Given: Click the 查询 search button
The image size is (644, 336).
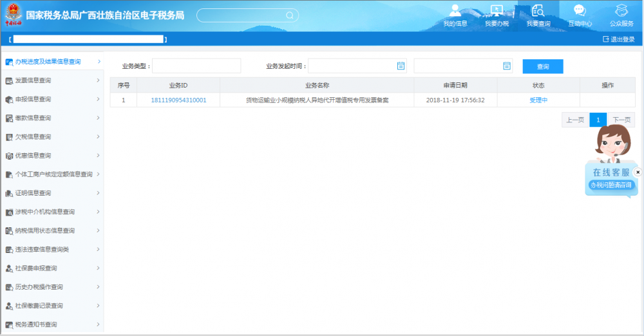Looking at the screenshot, I should (x=542, y=66).
